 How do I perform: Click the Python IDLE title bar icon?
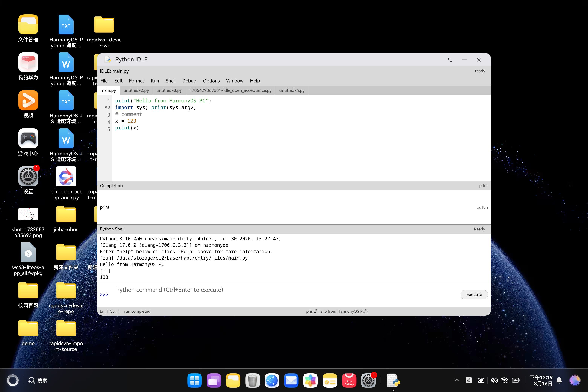click(x=108, y=60)
